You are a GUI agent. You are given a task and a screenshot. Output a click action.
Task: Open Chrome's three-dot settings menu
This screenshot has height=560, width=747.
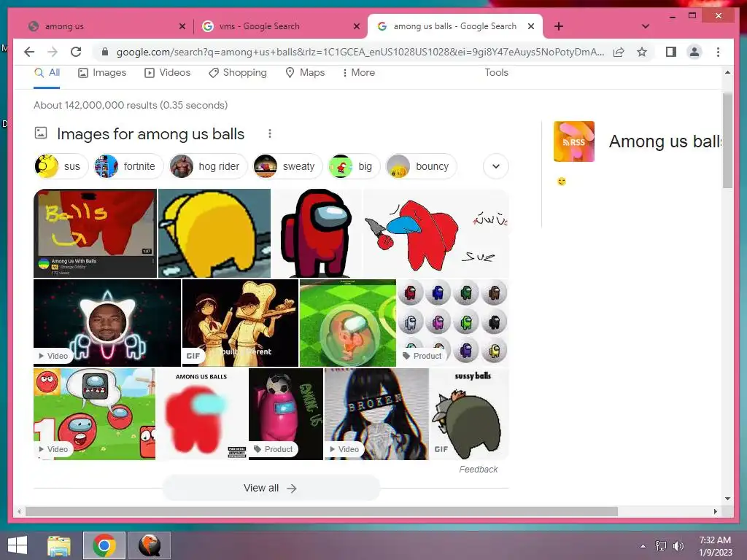point(718,52)
